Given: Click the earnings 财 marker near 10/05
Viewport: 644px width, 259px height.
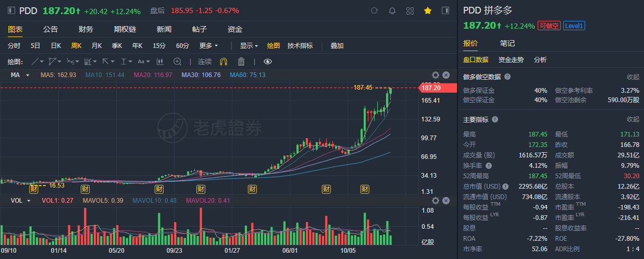Looking at the screenshot, I should click(366, 188).
